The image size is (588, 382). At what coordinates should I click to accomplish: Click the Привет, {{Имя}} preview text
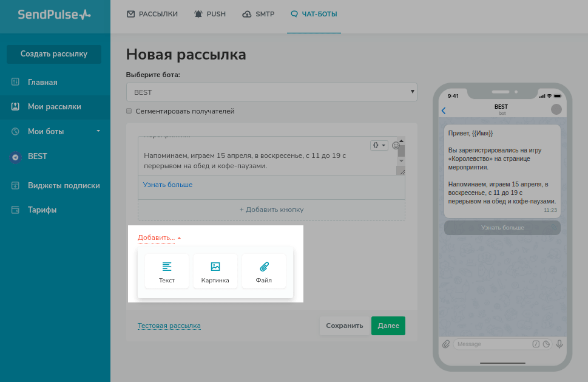coord(470,133)
